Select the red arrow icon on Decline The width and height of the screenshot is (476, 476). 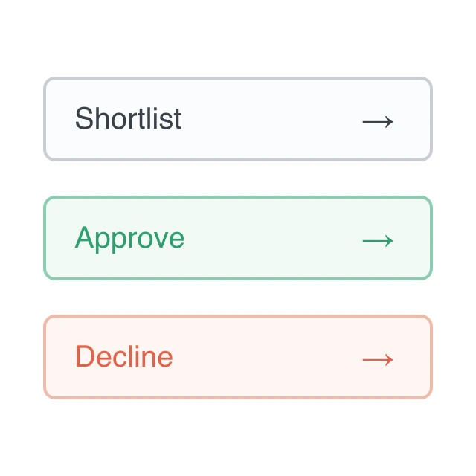[378, 360]
